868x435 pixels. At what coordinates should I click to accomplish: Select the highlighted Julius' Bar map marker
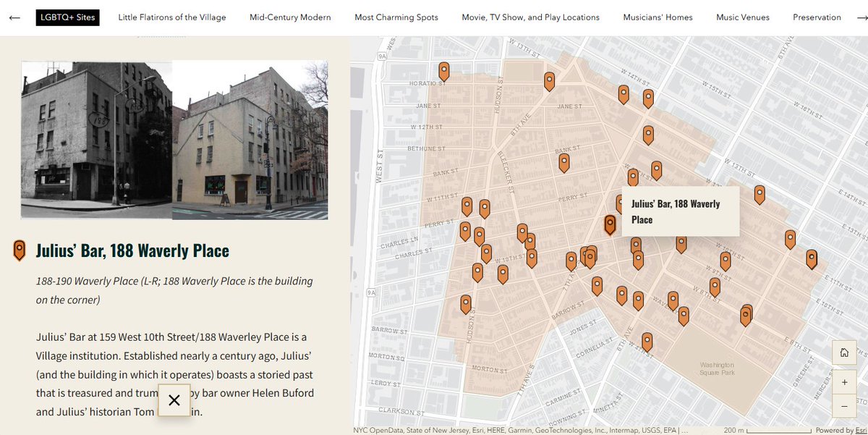point(610,222)
